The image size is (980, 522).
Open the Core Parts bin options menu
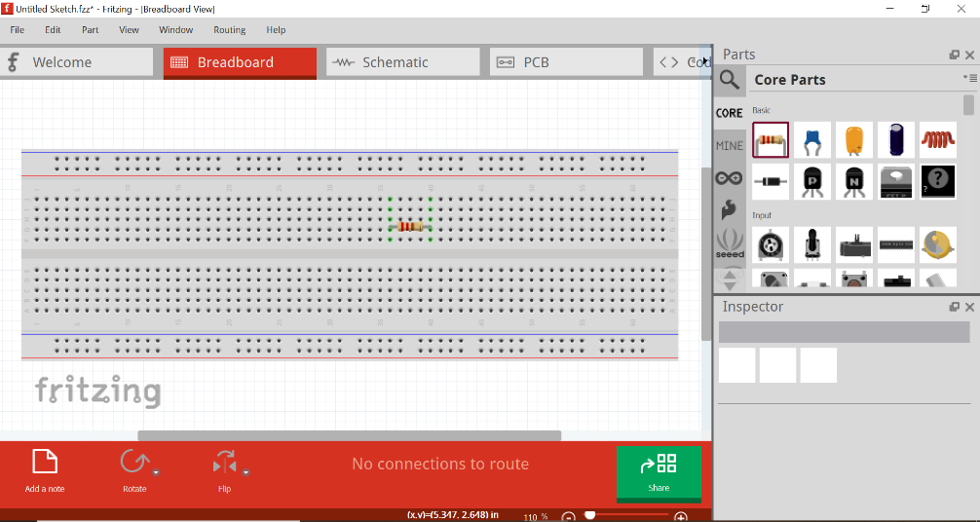coord(969,78)
